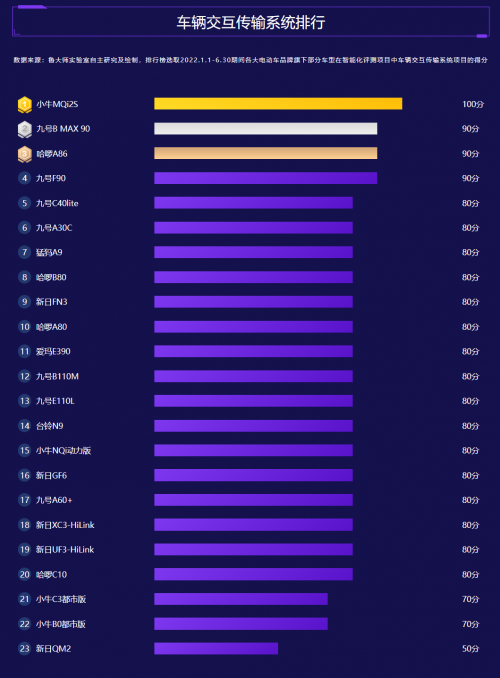Click the rank 15 number badge
Screen dimensions: 500x678
pos(25,451)
